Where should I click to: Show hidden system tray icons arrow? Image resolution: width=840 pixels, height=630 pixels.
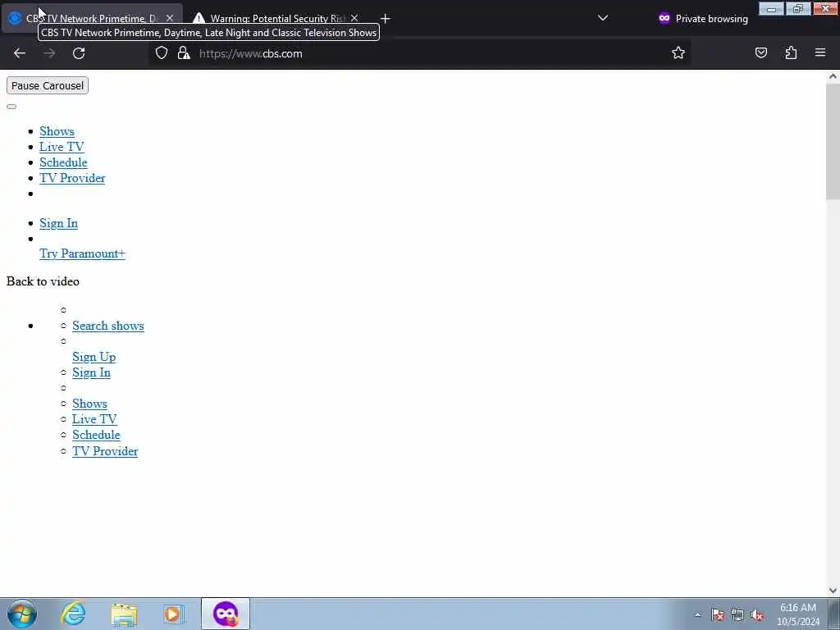tap(697, 615)
